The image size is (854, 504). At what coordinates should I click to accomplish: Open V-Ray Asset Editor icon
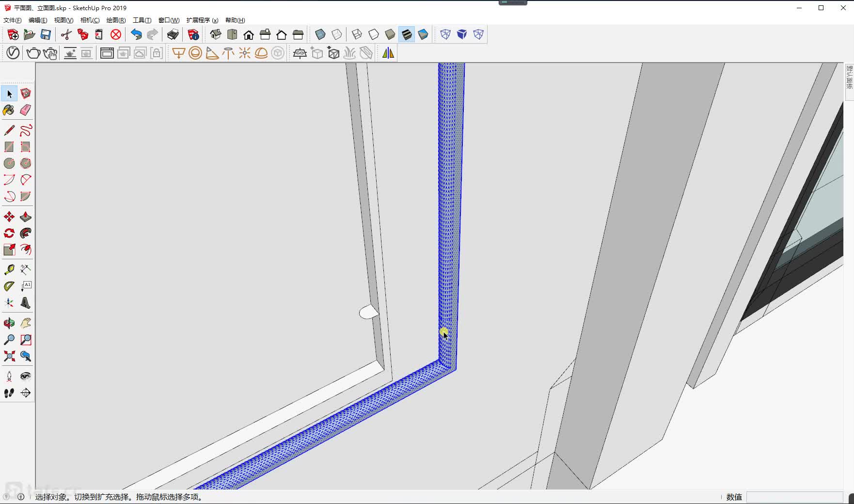[x=13, y=53]
